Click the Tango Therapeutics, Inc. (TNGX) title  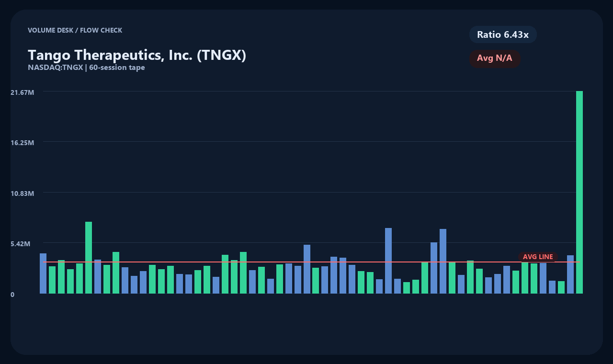click(x=137, y=55)
